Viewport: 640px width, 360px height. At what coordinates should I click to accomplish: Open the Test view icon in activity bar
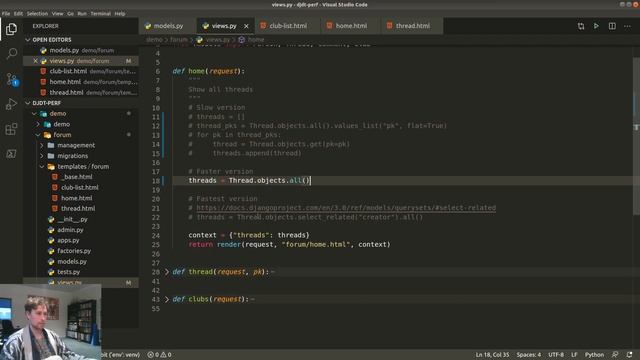click(11, 154)
